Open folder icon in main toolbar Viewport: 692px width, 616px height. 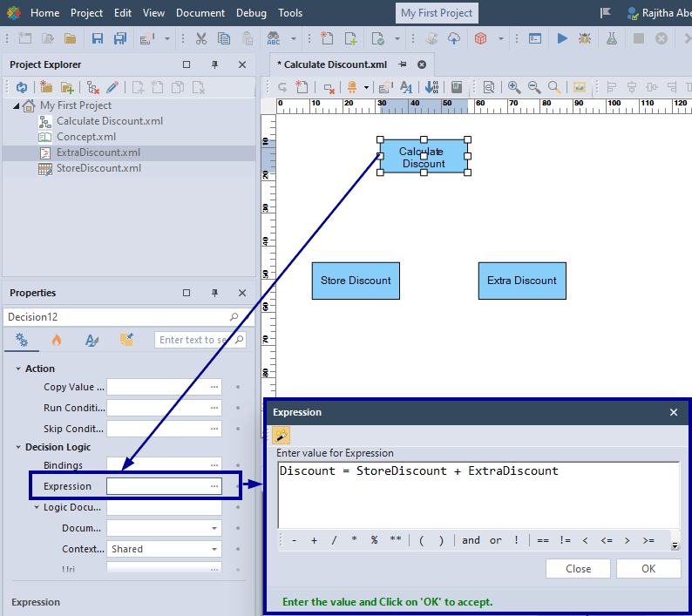(x=70, y=39)
